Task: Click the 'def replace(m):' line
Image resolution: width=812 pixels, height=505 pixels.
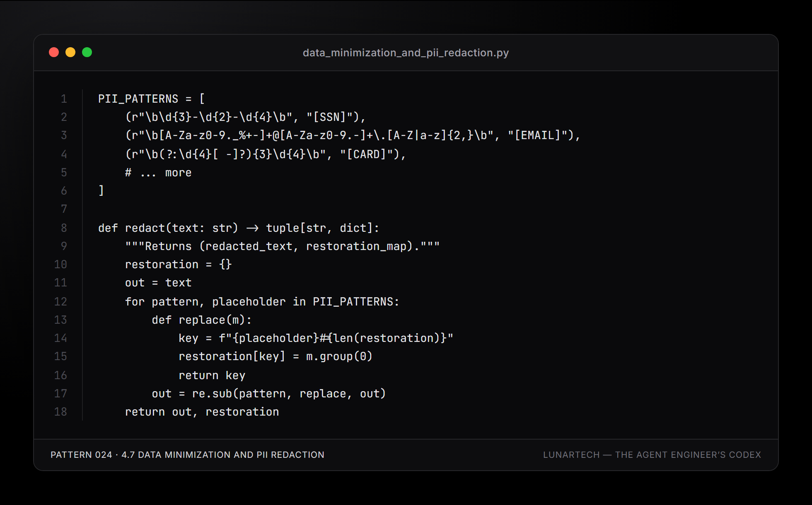Action: tap(202, 320)
